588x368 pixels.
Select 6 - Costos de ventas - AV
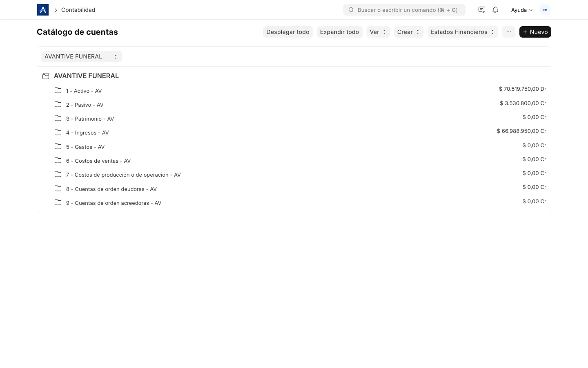[x=98, y=161]
